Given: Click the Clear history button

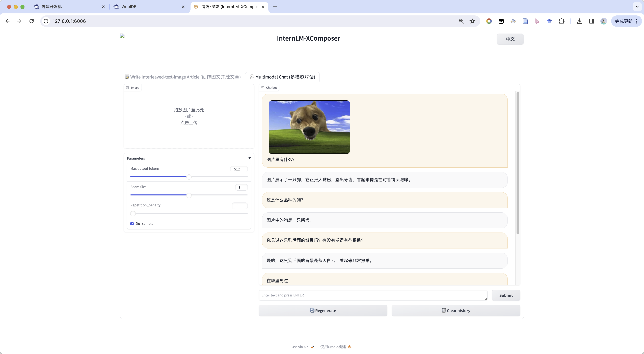Looking at the screenshot, I should point(456,311).
